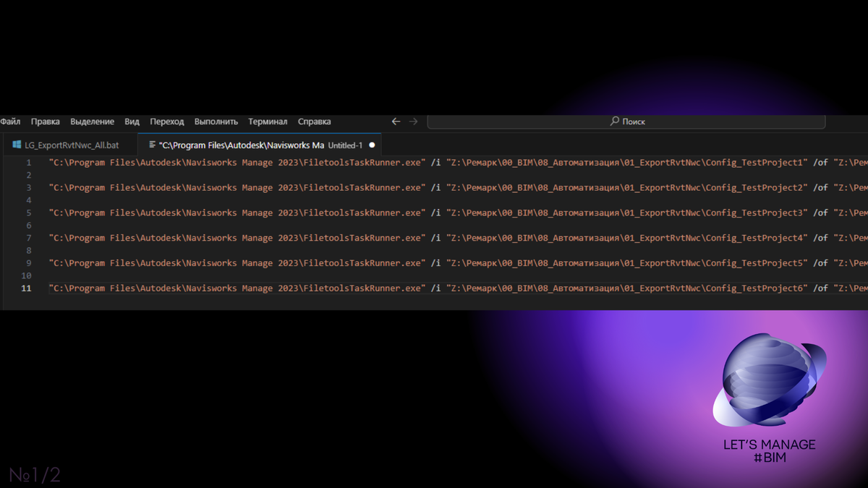Click the bat file icon on first tab
The width and height of the screenshot is (868, 488).
[x=17, y=145]
